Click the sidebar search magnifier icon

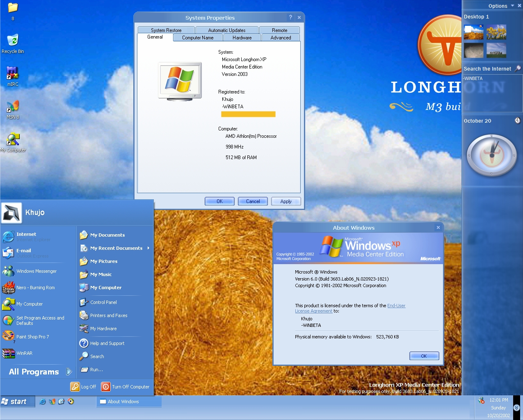[x=517, y=68]
